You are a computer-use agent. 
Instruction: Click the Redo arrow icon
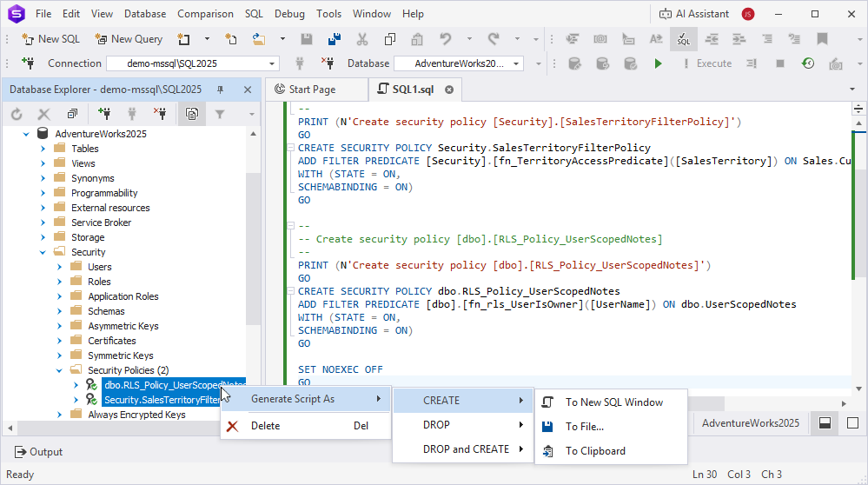click(494, 39)
